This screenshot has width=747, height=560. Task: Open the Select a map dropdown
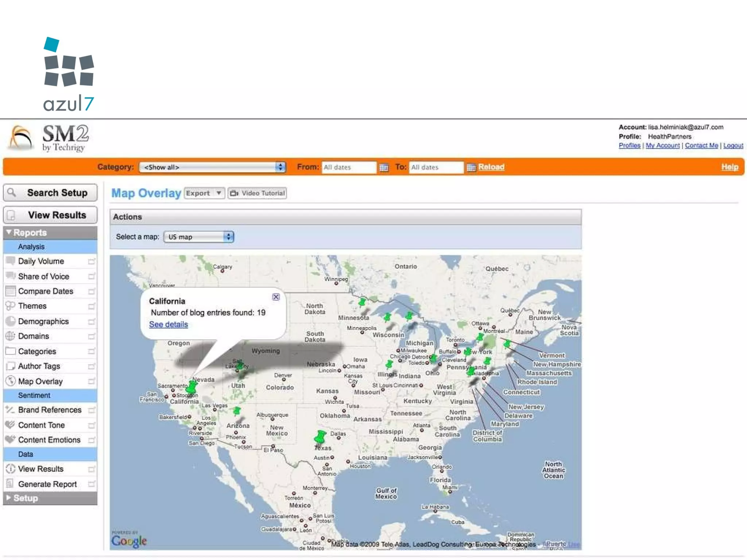pos(198,237)
